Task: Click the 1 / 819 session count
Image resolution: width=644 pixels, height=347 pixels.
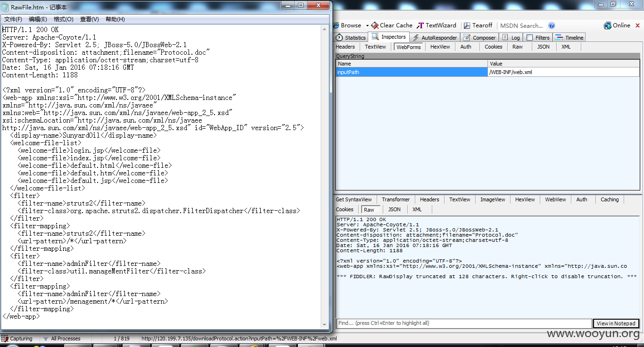Action: coord(122,339)
